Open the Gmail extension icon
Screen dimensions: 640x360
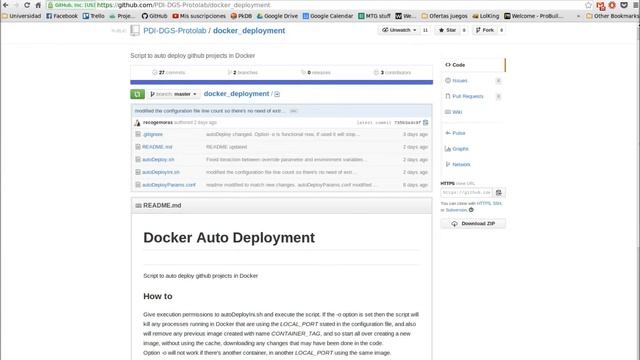coord(600,5)
